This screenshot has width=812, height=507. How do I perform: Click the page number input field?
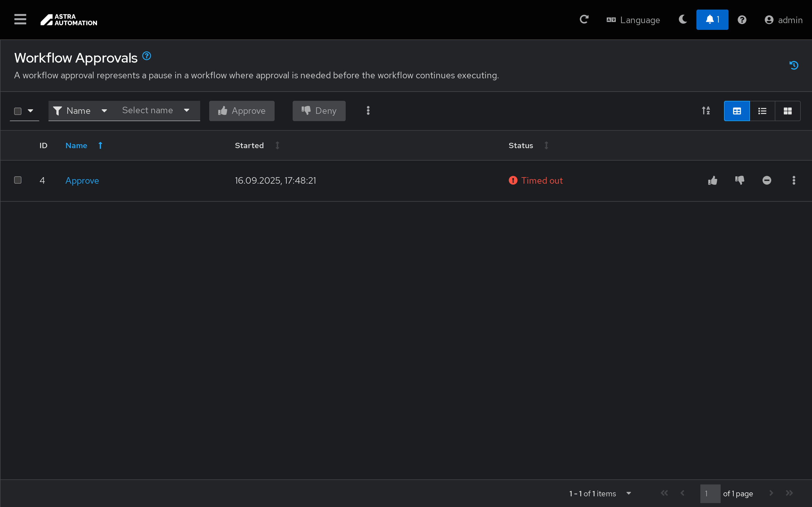710,493
